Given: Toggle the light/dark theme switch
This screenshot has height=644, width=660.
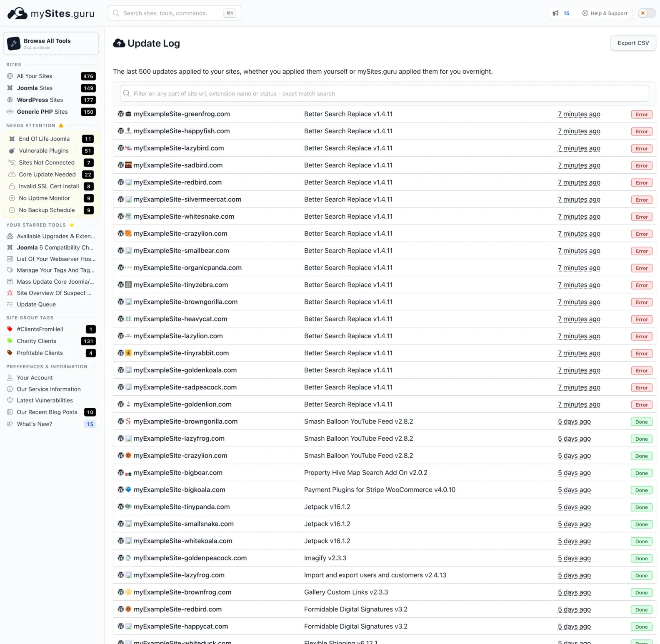Looking at the screenshot, I should 647,13.
